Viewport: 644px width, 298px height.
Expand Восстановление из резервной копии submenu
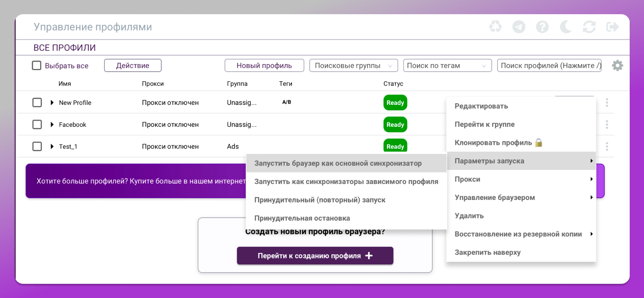point(521,234)
